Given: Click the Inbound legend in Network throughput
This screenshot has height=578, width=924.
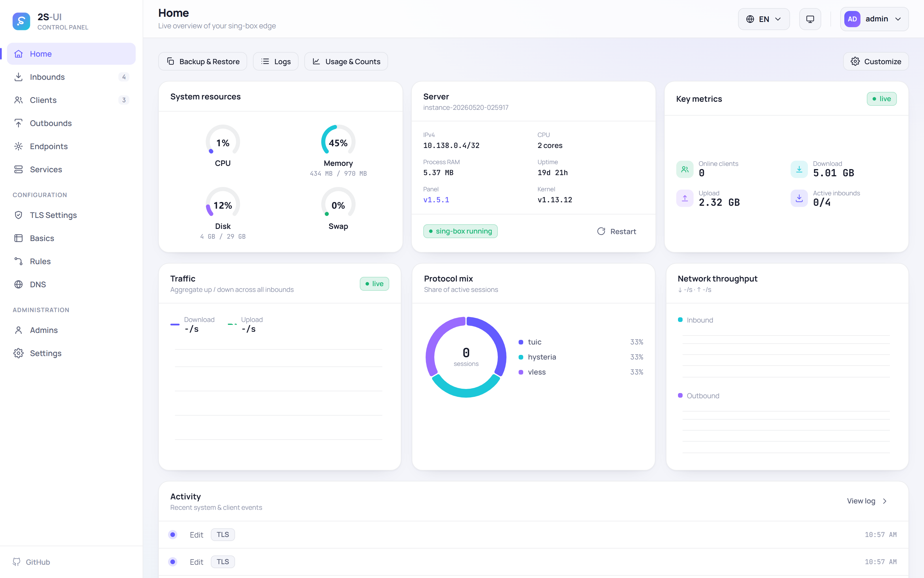Looking at the screenshot, I should [695, 320].
